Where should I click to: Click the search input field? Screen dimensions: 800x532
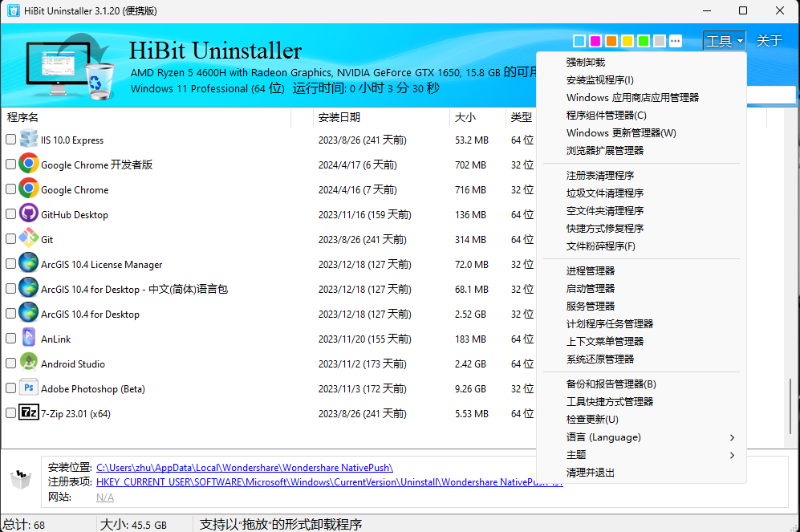tap(771, 95)
